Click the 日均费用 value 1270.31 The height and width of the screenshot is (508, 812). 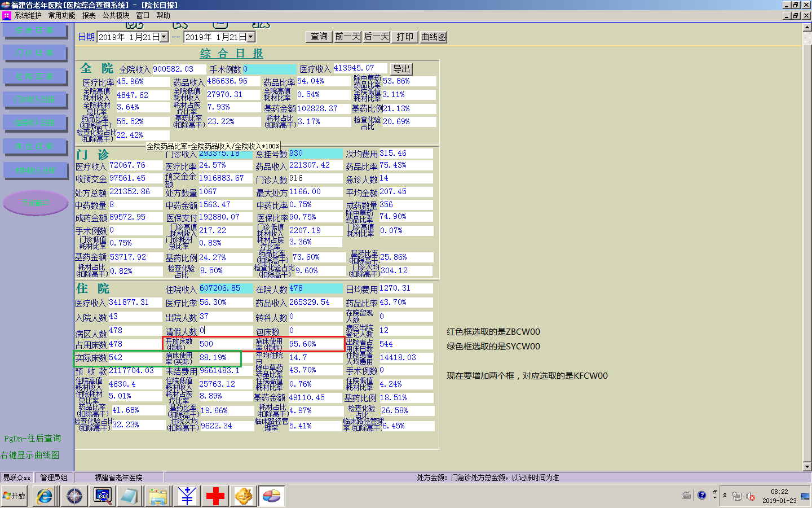406,288
